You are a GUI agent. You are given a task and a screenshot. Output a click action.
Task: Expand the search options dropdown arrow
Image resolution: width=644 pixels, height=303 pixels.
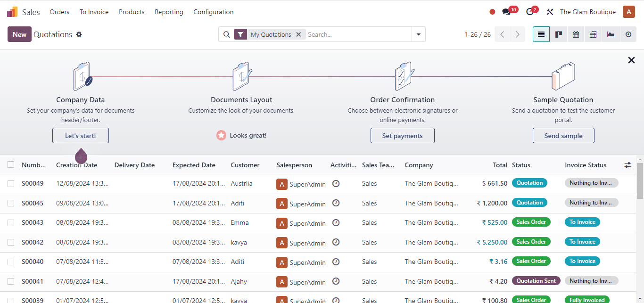418,34
